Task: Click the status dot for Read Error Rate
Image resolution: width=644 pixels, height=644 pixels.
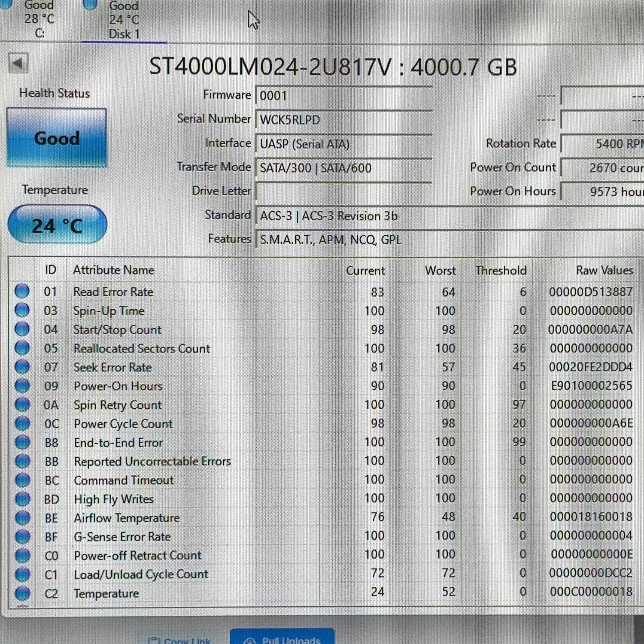Action: [x=22, y=291]
